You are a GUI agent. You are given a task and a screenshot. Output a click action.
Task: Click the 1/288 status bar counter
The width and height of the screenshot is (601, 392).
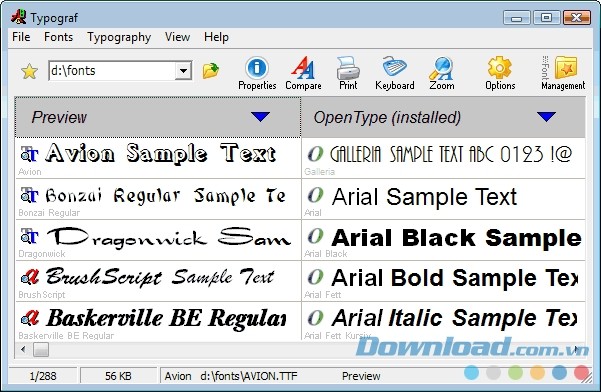[43, 376]
